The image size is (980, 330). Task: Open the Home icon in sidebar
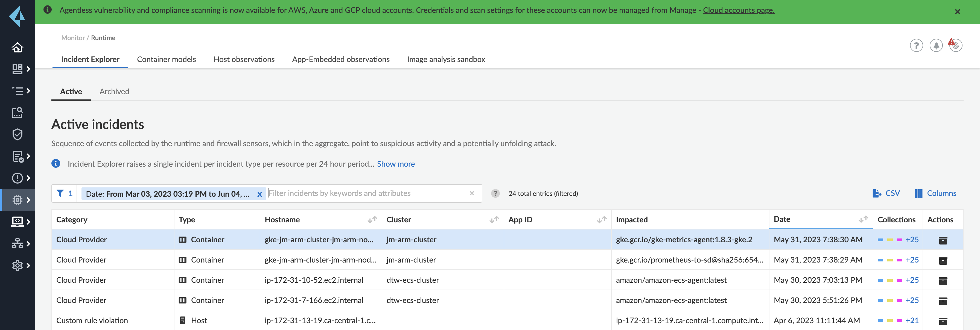(17, 48)
